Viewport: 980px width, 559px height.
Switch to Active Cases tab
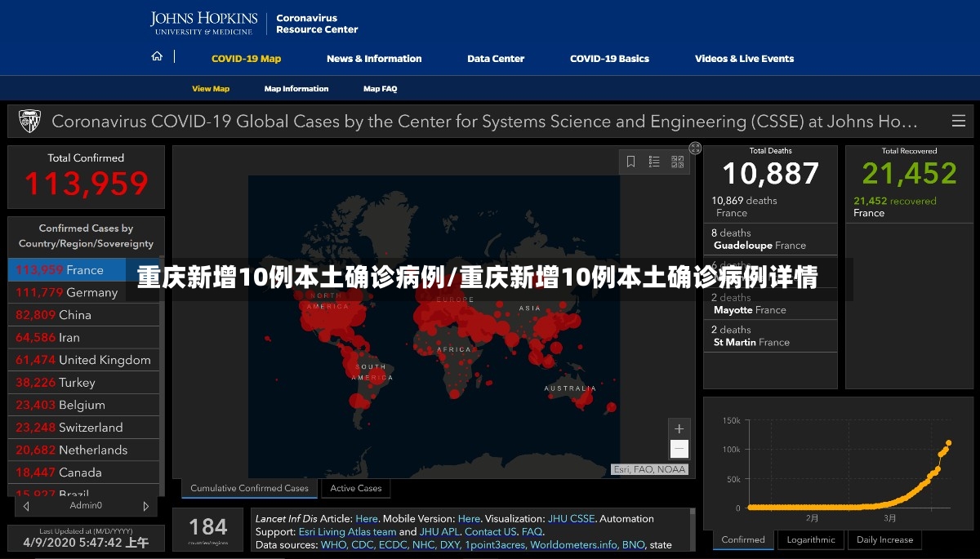click(x=356, y=489)
